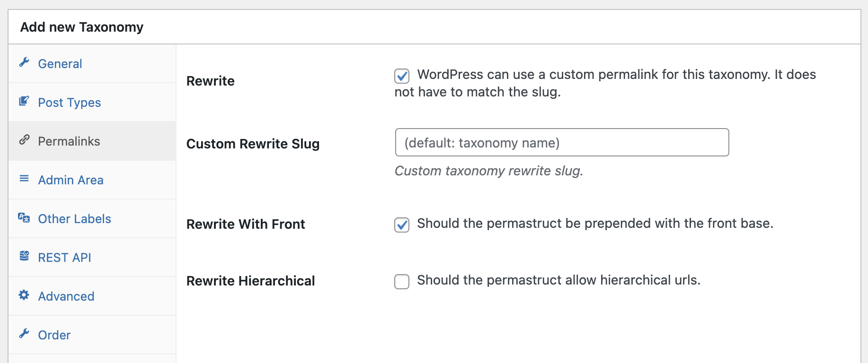The image size is (868, 363).
Task: Open the Order settings section
Action: click(53, 335)
